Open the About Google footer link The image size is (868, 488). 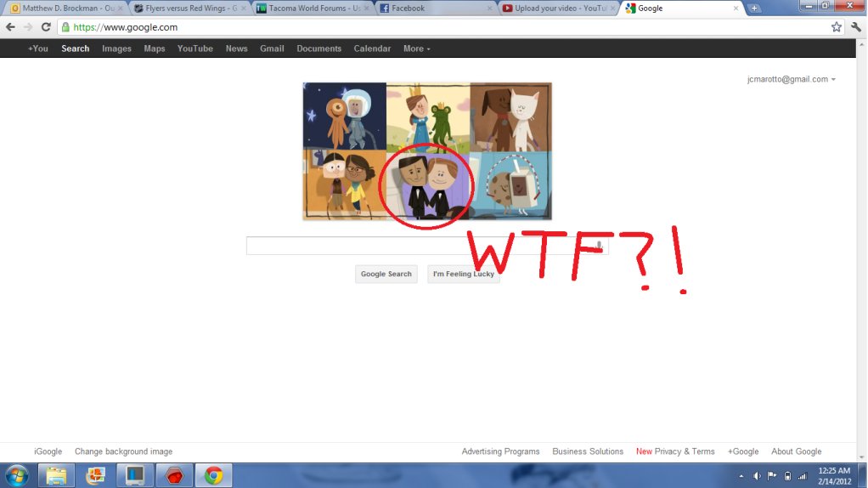[796, 451]
